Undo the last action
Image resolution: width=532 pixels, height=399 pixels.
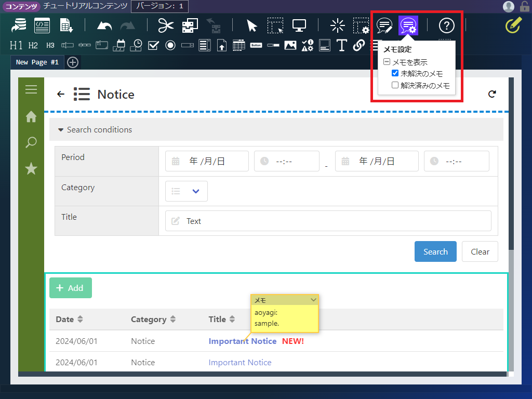pos(104,26)
